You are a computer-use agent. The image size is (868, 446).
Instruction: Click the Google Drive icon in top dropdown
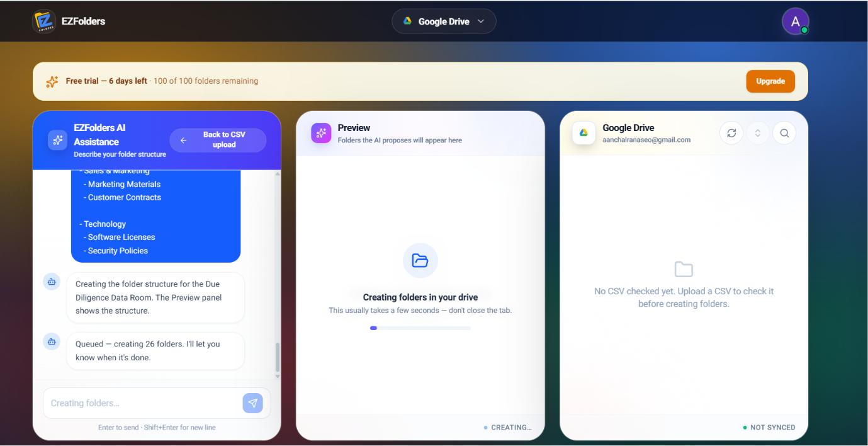point(407,21)
